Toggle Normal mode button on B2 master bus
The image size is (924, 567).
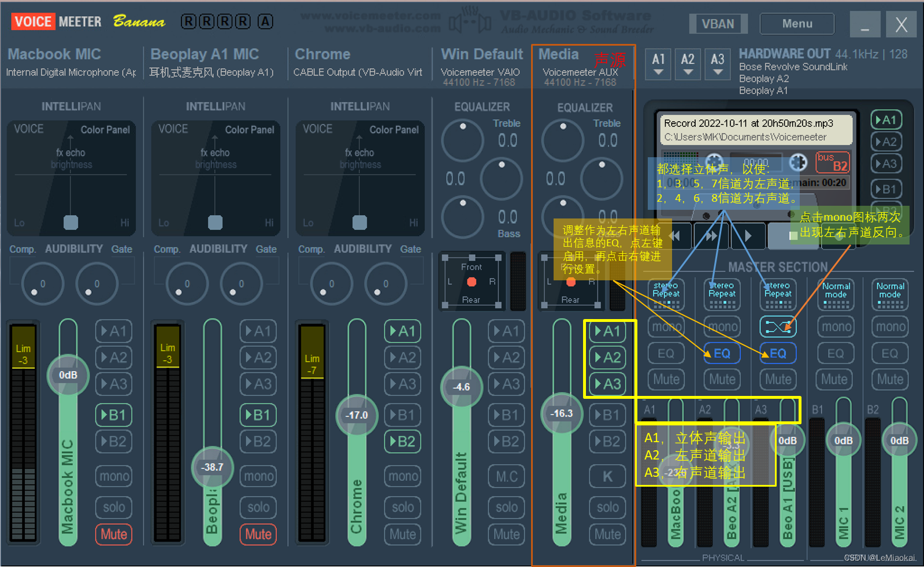[x=890, y=295]
